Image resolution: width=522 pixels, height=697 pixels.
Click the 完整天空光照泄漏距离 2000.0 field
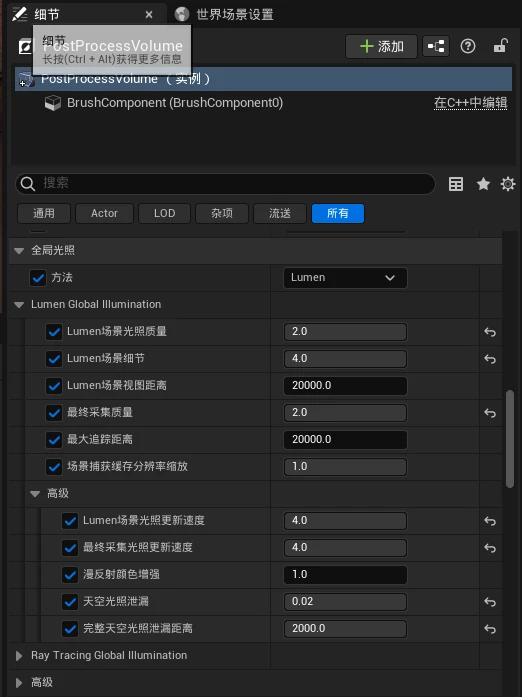(345, 629)
